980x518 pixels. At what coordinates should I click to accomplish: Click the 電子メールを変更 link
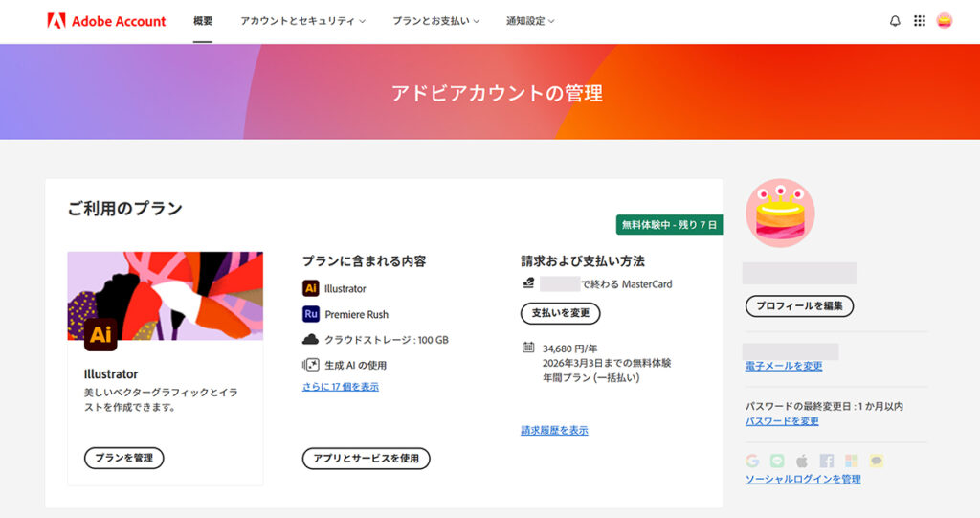pyautogui.click(x=784, y=366)
